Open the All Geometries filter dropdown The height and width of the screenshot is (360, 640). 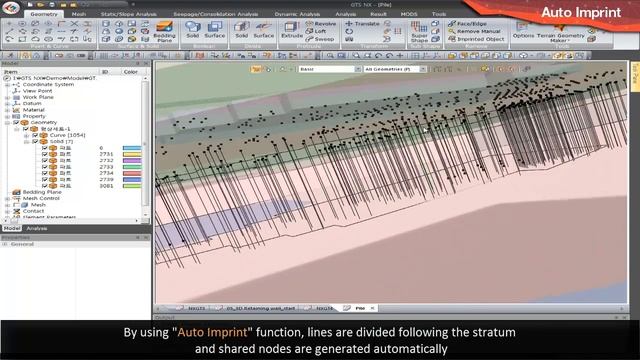[x=395, y=69]
